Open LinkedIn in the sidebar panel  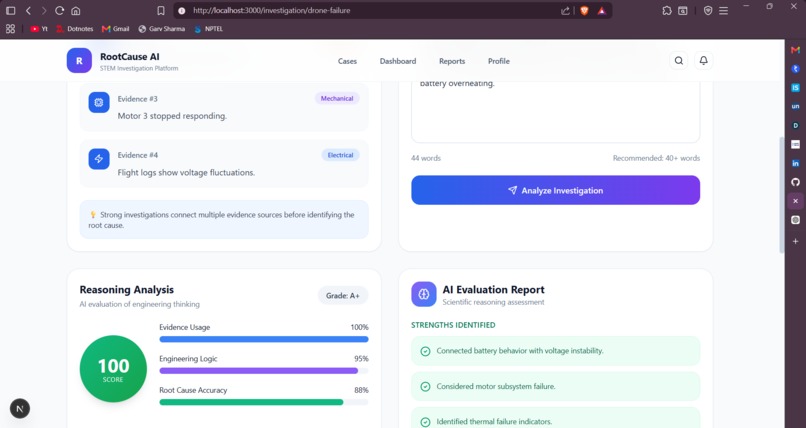click(x=795, y=163)
